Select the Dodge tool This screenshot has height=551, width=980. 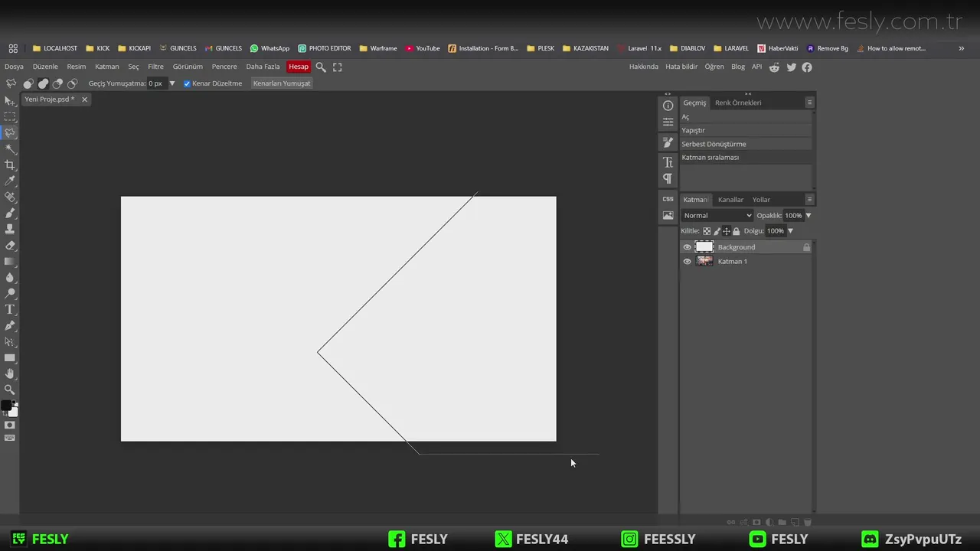click(10, 294)
